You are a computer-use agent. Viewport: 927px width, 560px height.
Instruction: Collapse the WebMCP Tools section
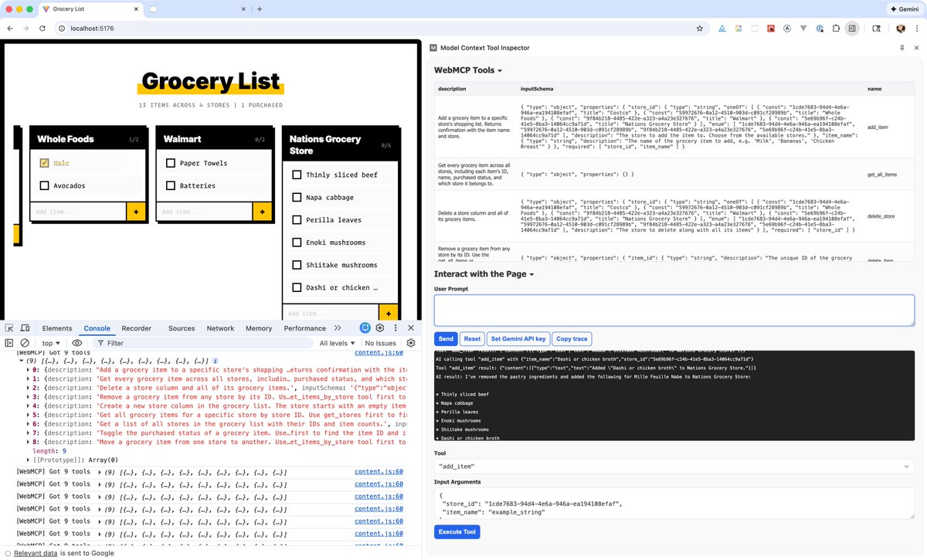coord(468,70)
